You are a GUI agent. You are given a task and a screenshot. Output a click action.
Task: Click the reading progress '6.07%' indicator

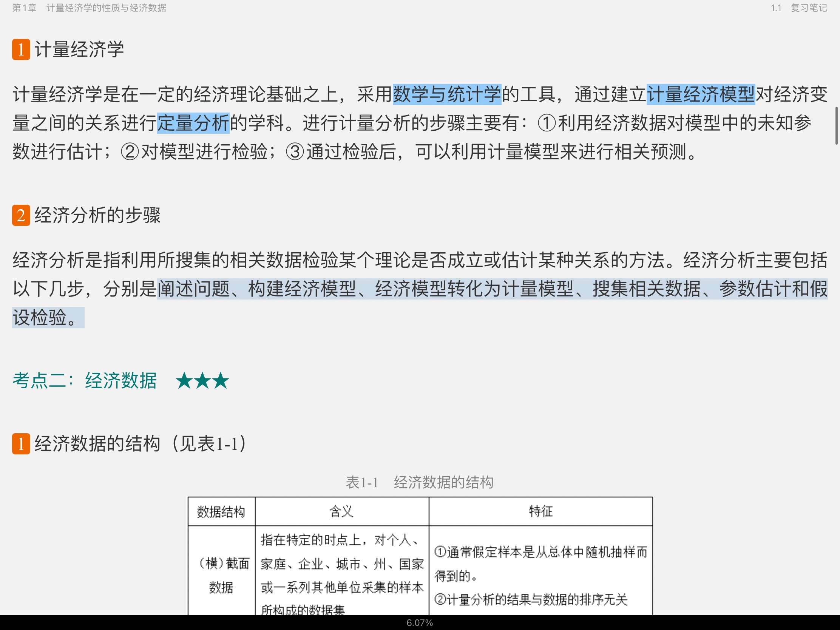click(x=420, y=623)
